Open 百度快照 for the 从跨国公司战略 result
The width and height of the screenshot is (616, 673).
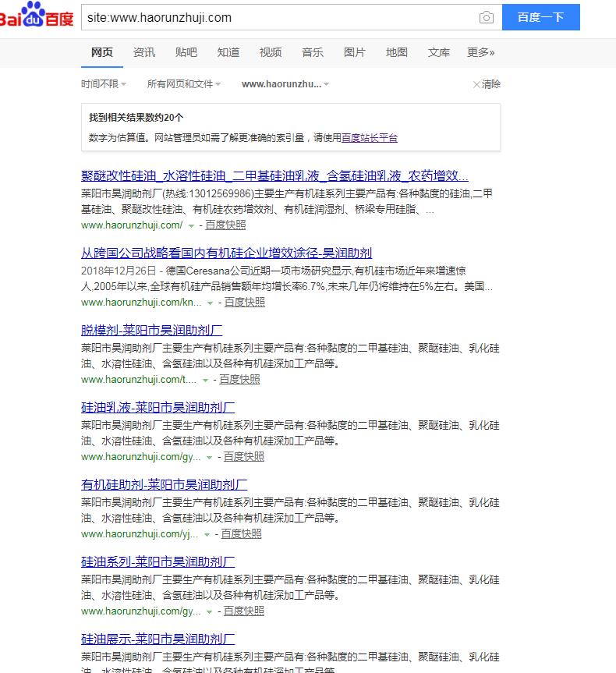245,302
